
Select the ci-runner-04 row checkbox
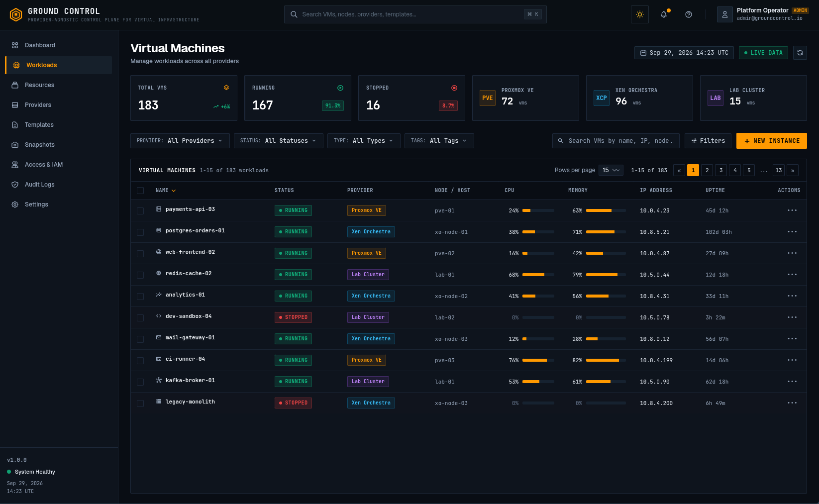(140, 361)
